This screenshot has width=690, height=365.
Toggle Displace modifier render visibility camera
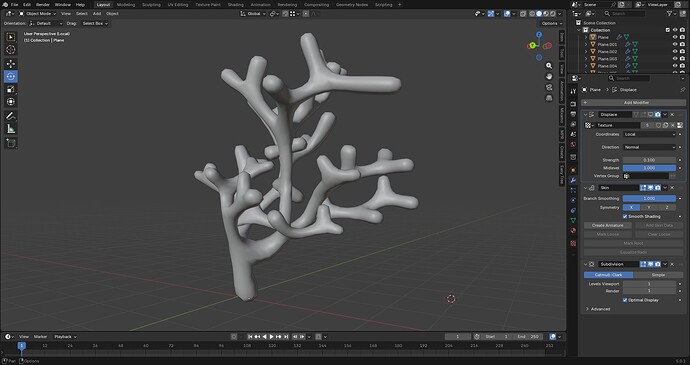click(x=657, y=114)
